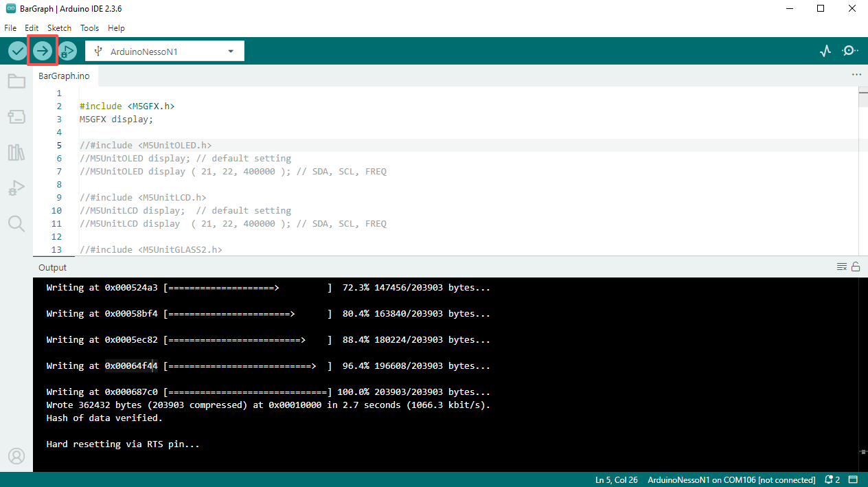868x487 pixels.
Task: Clear the Output panel contents
Action: (x=841, y=267)
